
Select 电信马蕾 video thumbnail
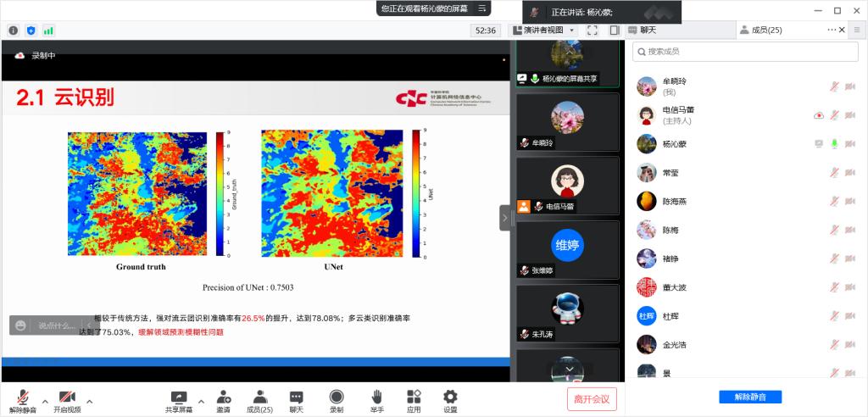coord(567,186)
